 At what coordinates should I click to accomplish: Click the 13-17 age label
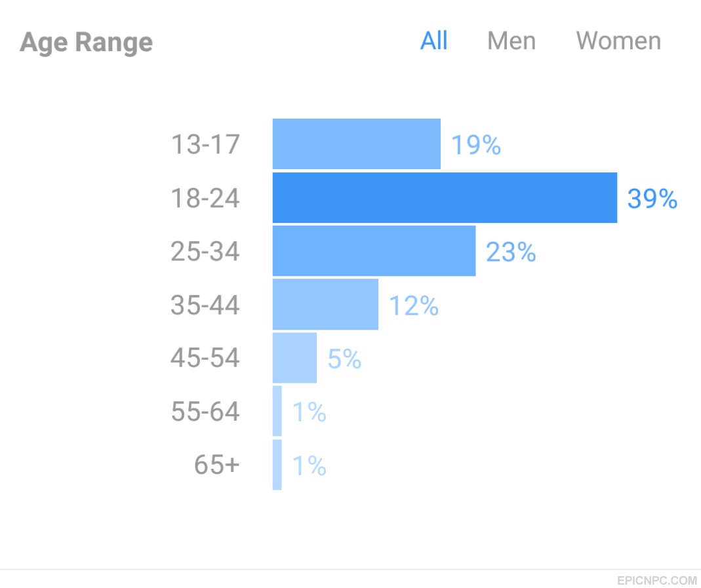206,144
